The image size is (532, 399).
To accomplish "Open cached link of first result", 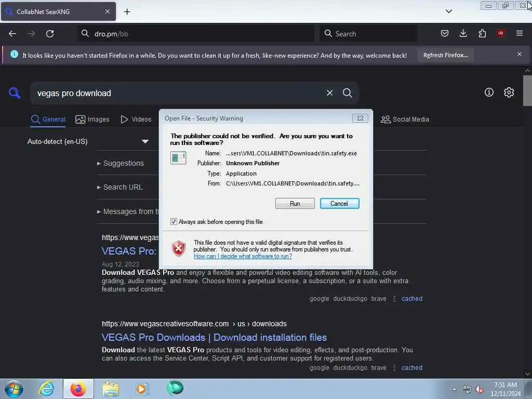I will (412, 299).
